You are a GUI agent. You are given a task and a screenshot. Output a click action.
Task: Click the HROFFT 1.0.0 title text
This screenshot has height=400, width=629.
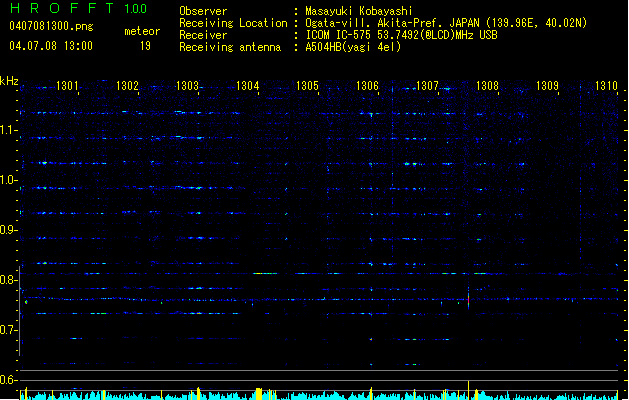(x=78, y=8)
